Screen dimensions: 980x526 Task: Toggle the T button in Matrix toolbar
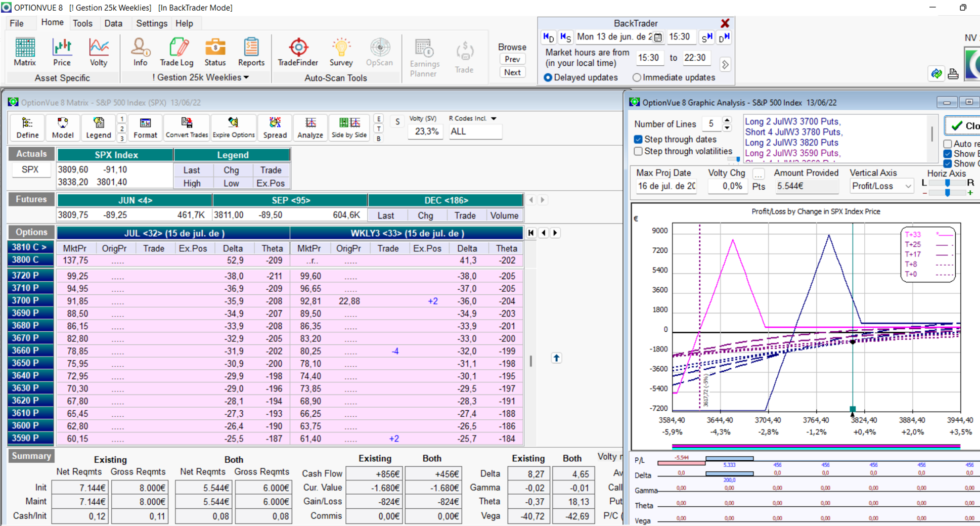pyautogui.click(x=379, y=129)
